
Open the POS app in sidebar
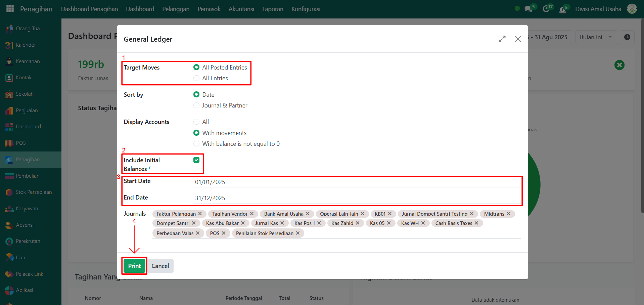click(x=21, y=143)
